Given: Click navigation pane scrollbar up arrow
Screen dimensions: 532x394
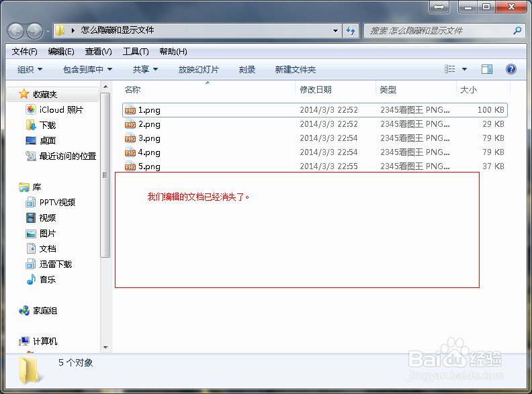Looking at the screenshot, I should (105, 87).
